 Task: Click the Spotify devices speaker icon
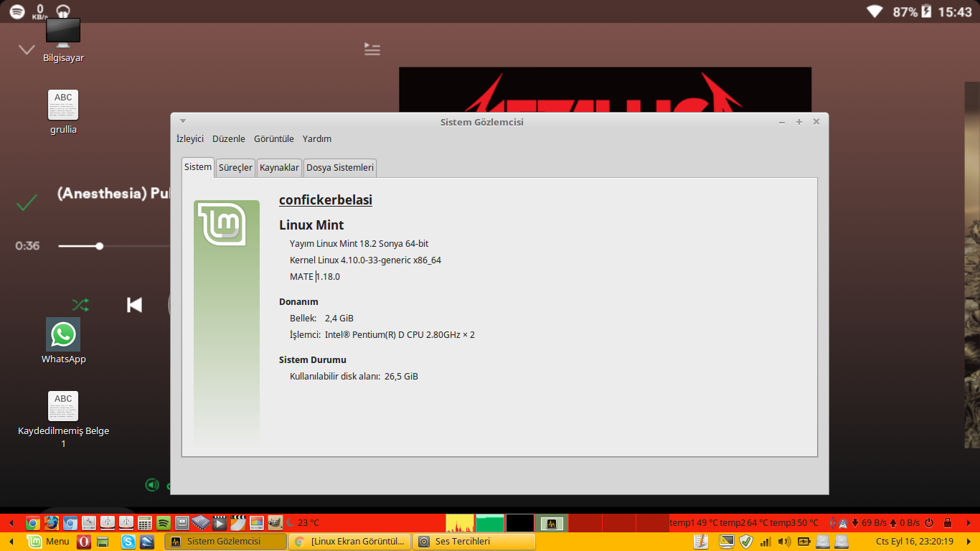(x=152, y=485)
